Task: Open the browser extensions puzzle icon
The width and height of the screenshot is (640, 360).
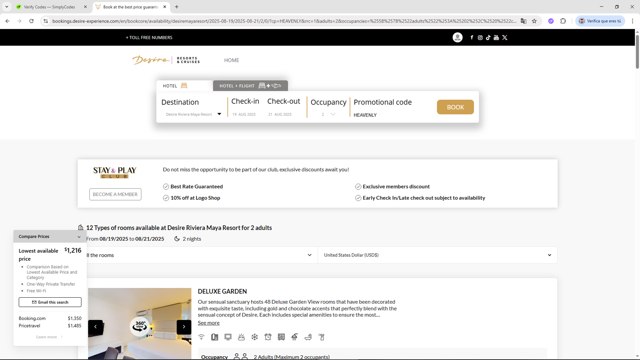Action: pos(563,21)
